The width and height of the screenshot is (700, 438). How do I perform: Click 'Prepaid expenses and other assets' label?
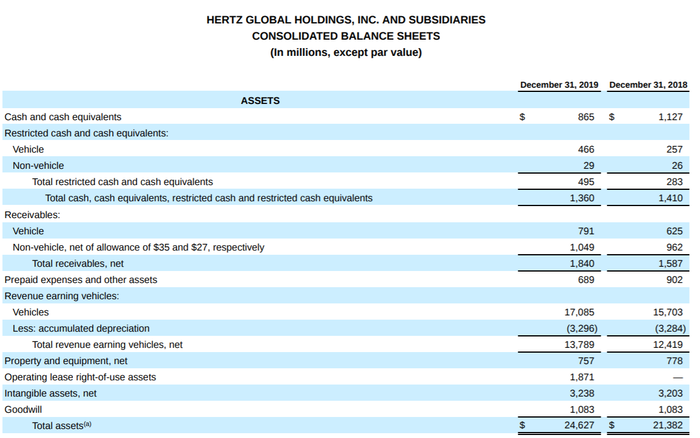click(81, 280)
